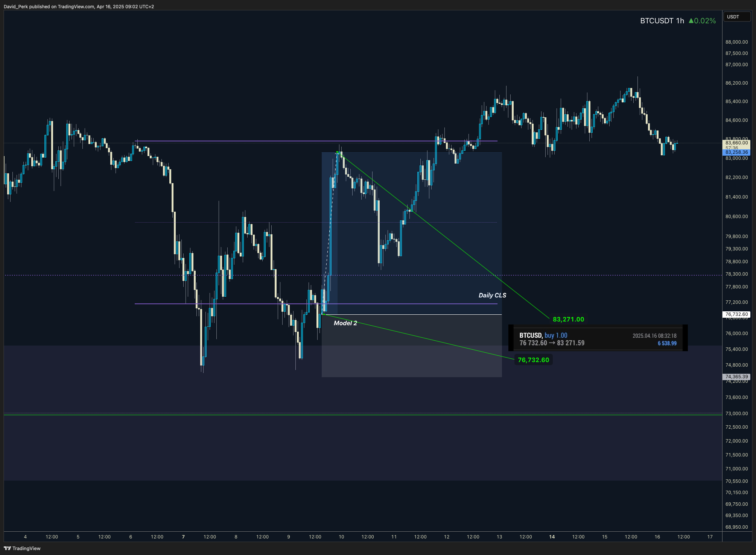Click the 2025.04.16 08:32:18 trade timestamp

click(654, 336)
